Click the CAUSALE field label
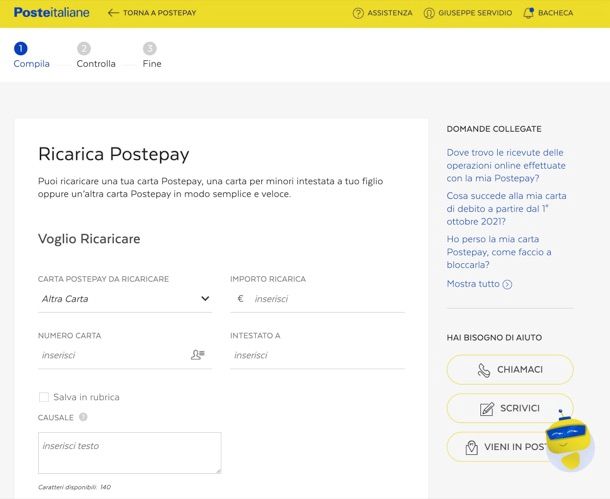This screenshot has width=610, height=499. tap(56, 417)
